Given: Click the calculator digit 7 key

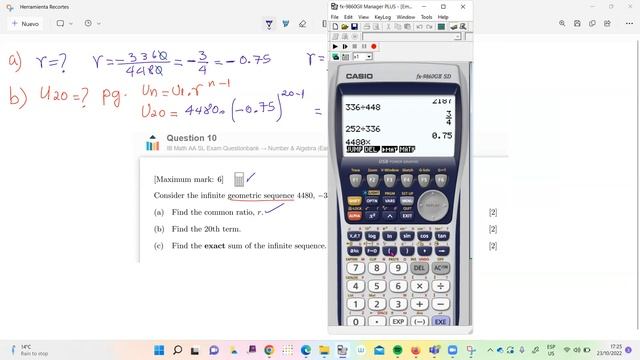Looking at the screenshot, I should coord(356,268).
